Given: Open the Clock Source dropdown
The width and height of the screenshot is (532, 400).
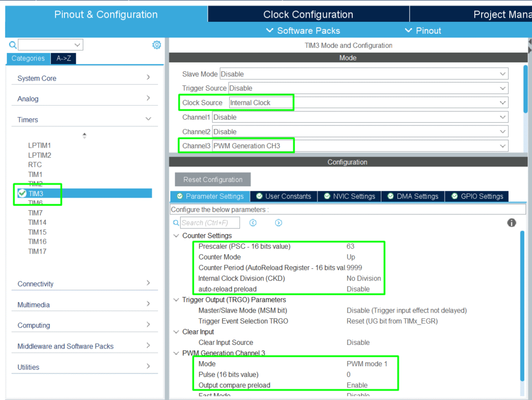Looking at the screenshot, I should point(502,103).
